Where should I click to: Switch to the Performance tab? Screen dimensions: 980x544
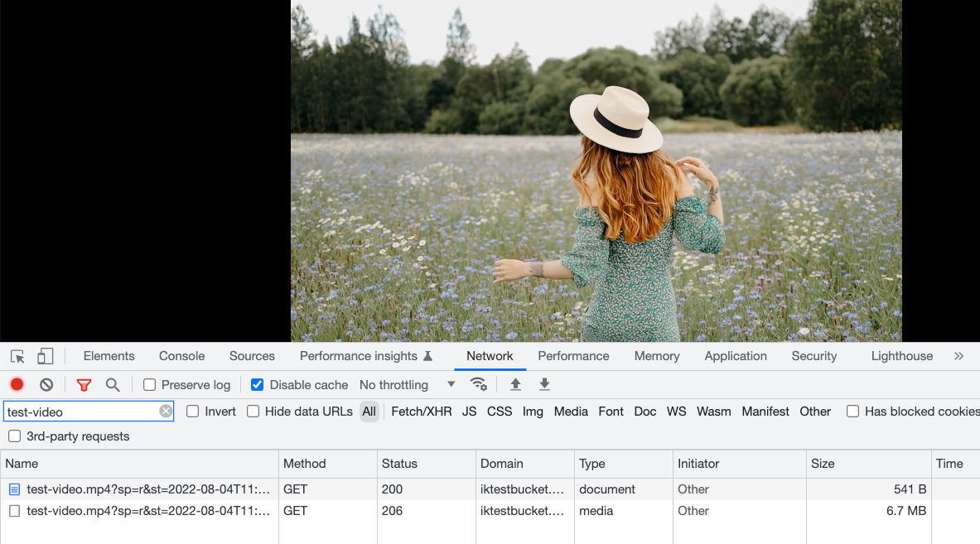point(573,356)
